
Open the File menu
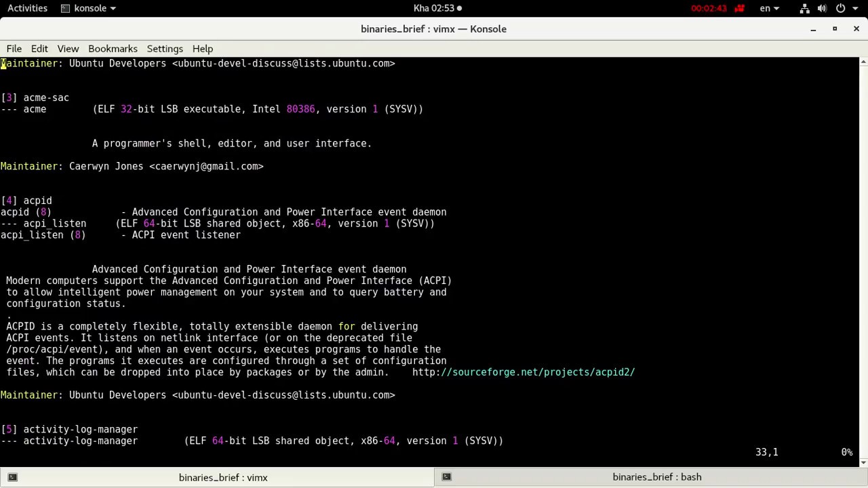click(14, 49)
